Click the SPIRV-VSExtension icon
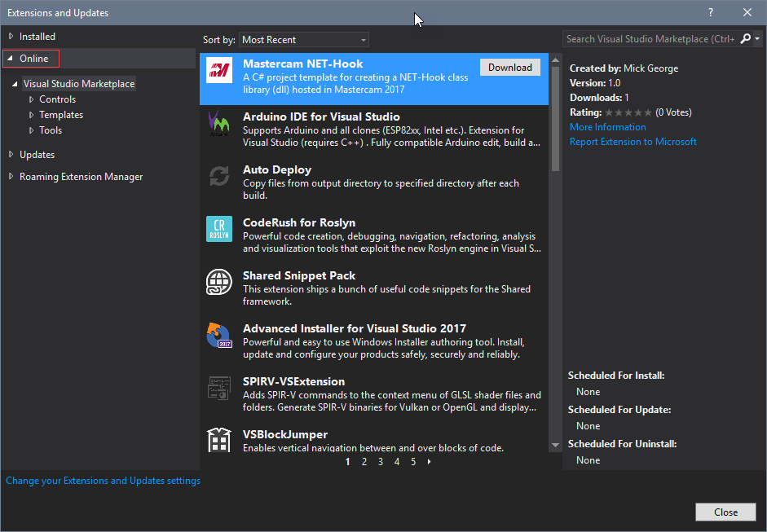The width and height of the screenshot is (767, 532). coord(219,388)
